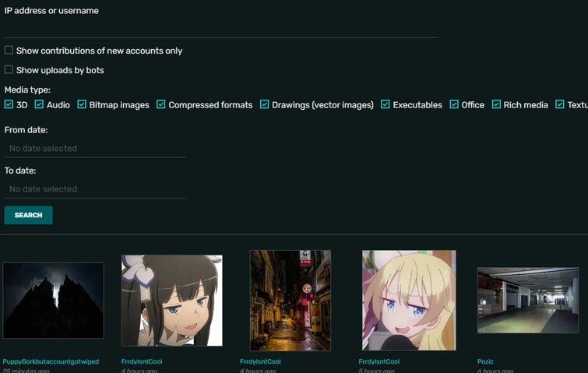Enable Show contributions of new accounts only

coord(9,51)
